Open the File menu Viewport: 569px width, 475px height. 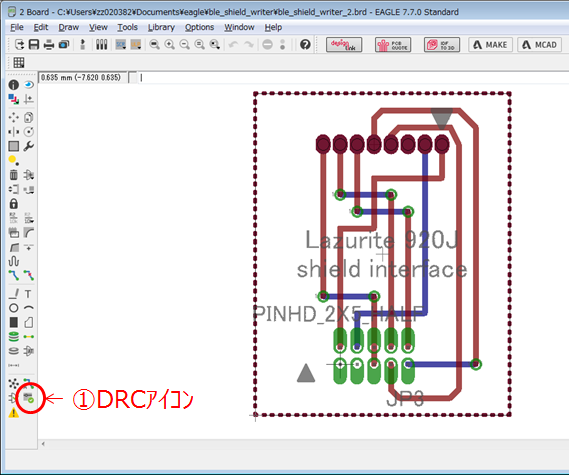(17, 27)
